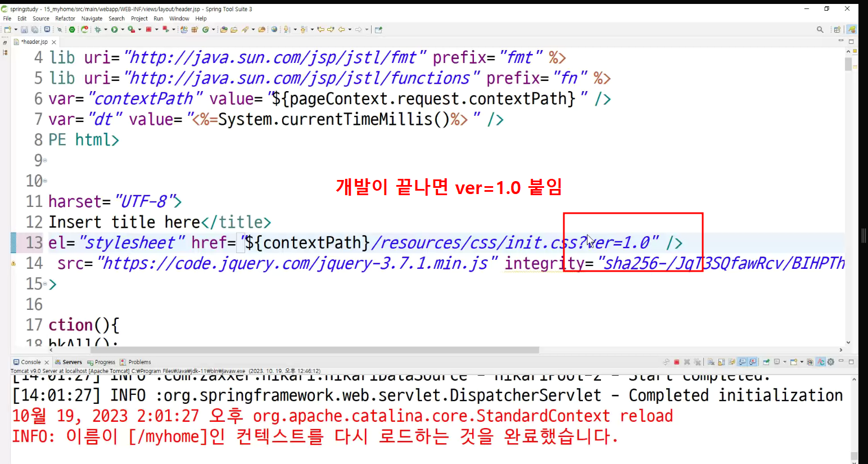868x464 pixels.
Task: Expand the Next Annotation dropdown arrow
Action: 295,29
